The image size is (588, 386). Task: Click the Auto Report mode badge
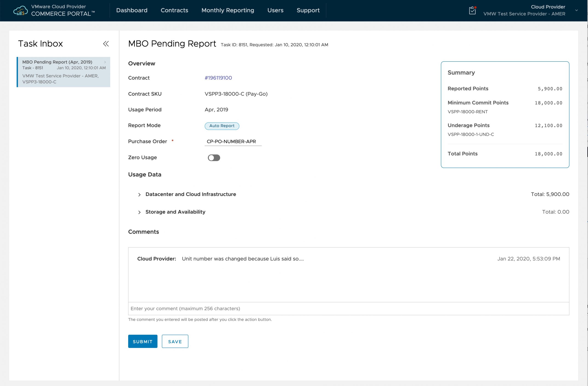pyautogui.click(x=222, y=126)
